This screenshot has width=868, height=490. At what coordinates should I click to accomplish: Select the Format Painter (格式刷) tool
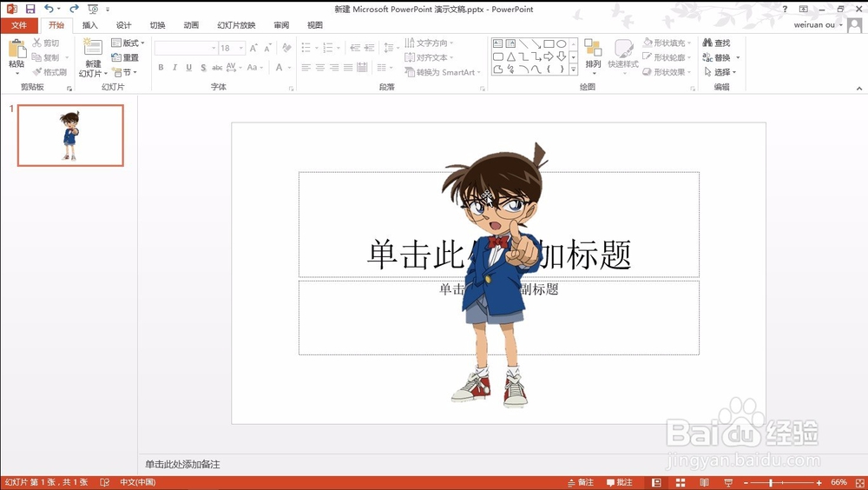pos(49,72)
